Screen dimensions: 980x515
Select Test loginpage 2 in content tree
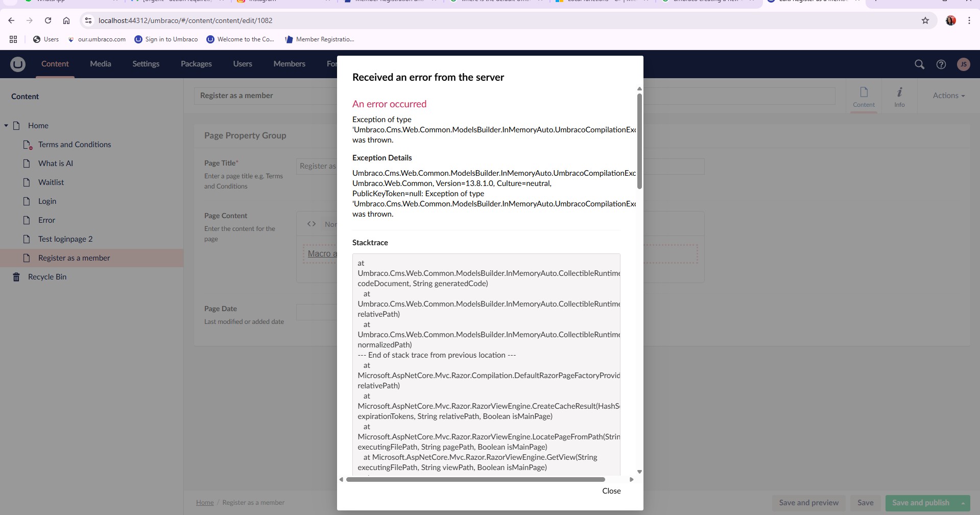[65, 239]
